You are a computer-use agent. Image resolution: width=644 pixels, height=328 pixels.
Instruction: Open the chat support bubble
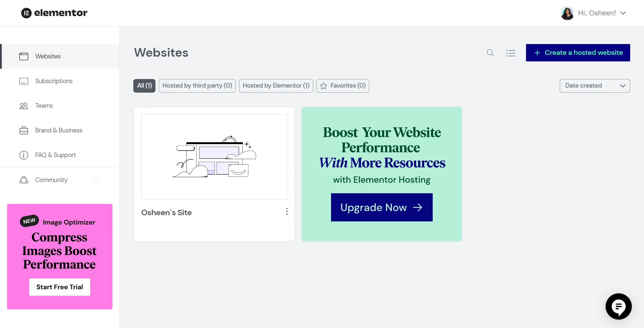pyautogui.click(x=619, y=306)
